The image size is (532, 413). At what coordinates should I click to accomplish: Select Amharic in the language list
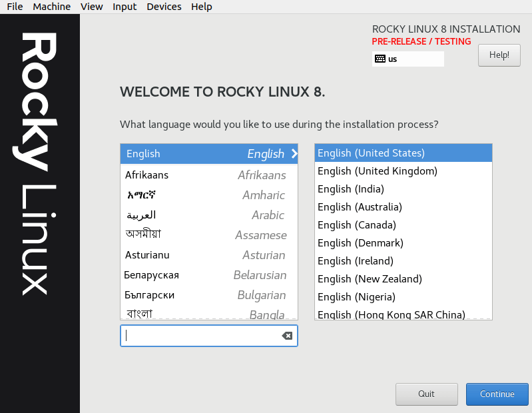[209, 195]
